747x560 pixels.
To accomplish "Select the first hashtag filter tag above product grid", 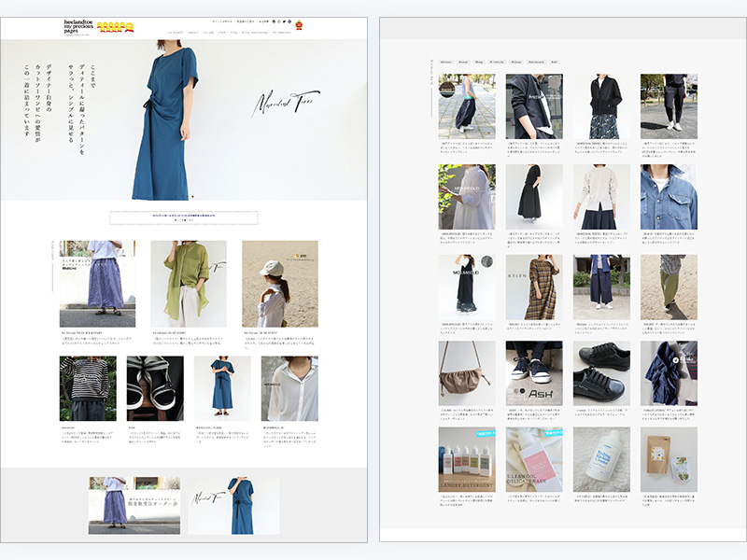I will tap(446, 63).
